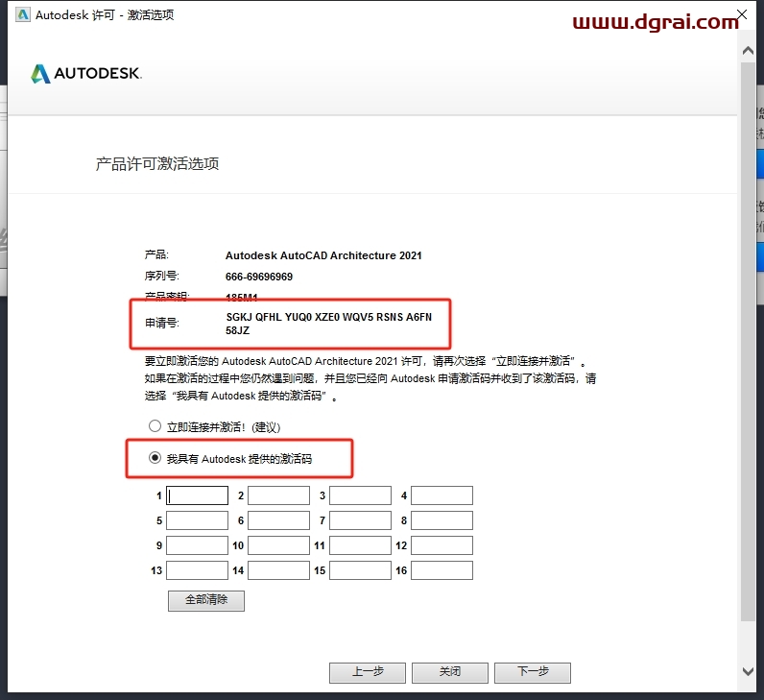Viewport: 764px width, 700px height.
Task: Focus activation code field 13
Action: [198, 570]
